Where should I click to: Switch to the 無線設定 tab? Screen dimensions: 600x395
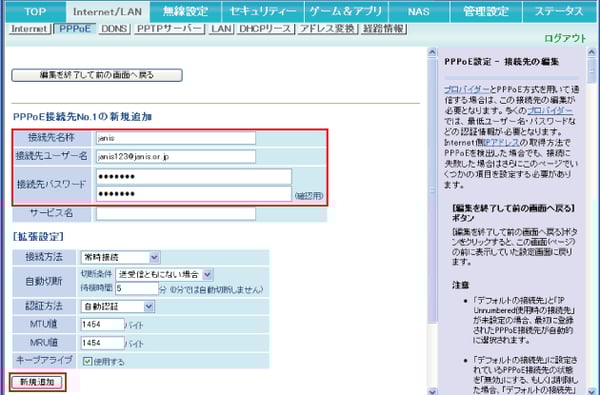[186, 11]
